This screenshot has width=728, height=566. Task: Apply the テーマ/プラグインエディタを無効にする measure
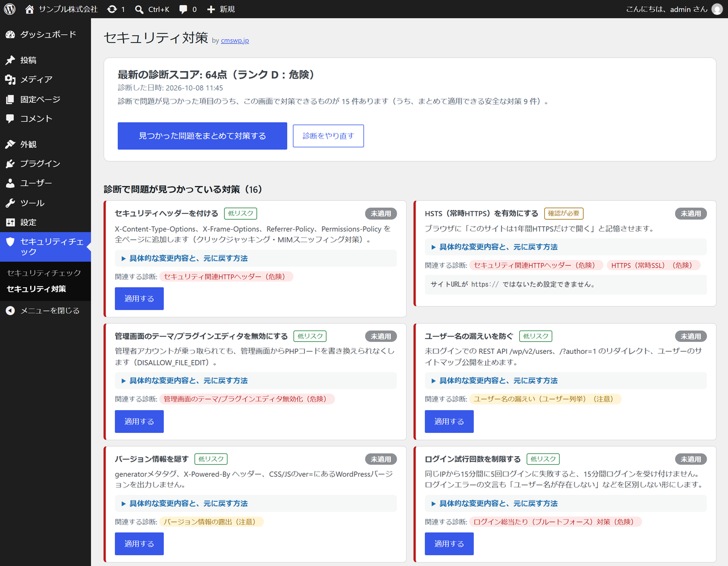click(x=139, y=422)
